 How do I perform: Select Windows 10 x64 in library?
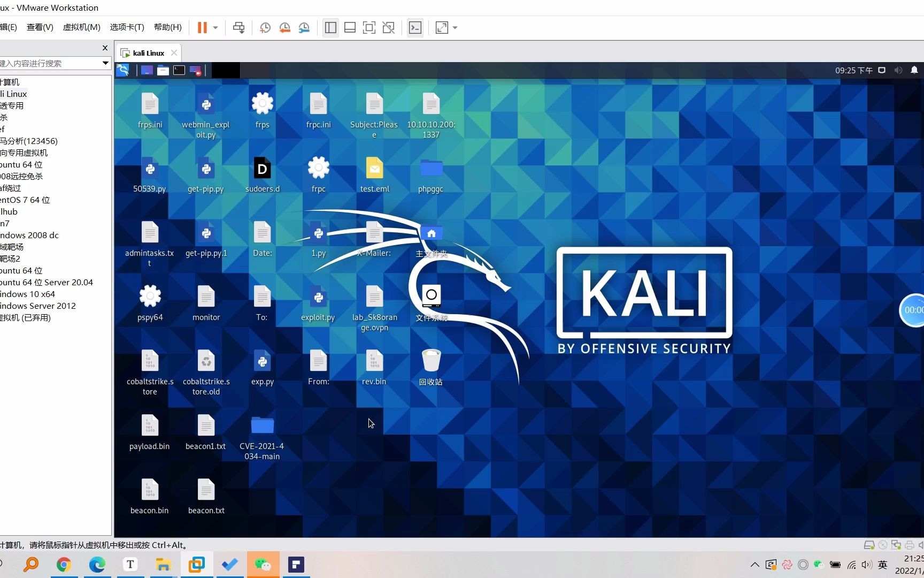pyautogui.click(x=28, y=294)
